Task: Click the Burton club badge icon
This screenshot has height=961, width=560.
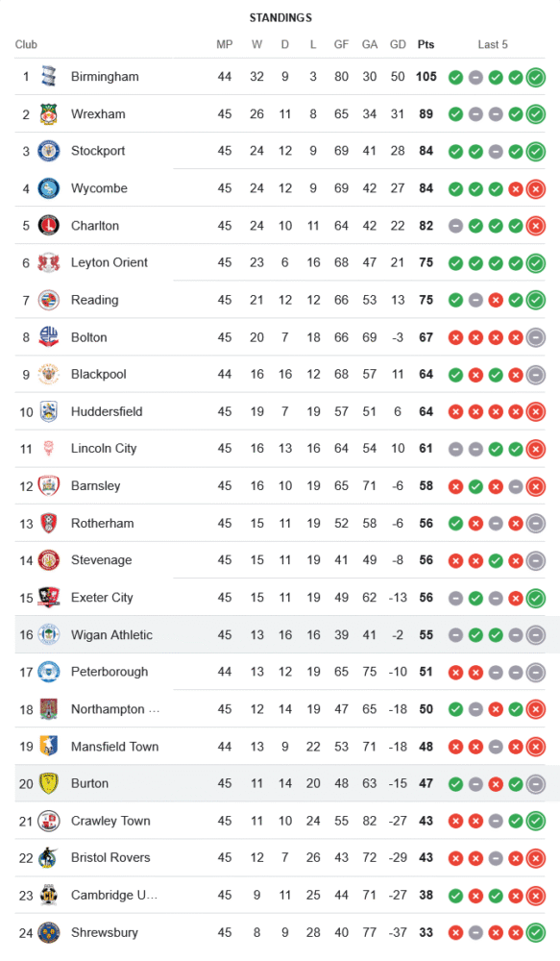Action: pyautogui.click(x=48, y=783)
